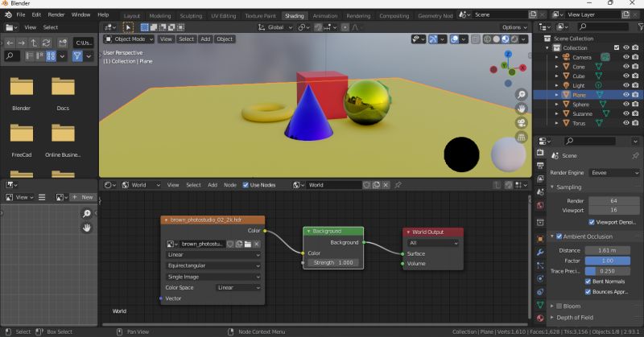The image size is (644, 337).
Task: Open World Output target 'All' dropdown
Action: point(433,243)
